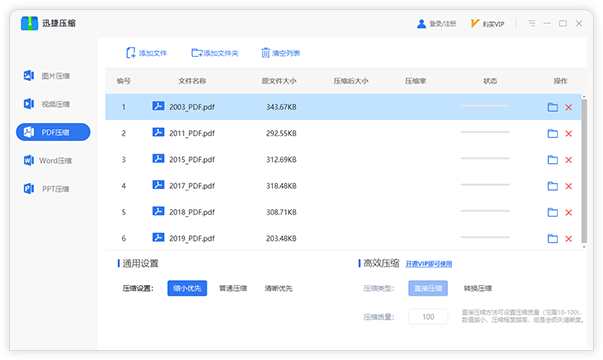Image resolution: width=603 pixels, height=360 pixels.
Task: Click the PDF icon beside 2011_PDF.pdf
Action: pyautogui.click(x=158, y=132)
